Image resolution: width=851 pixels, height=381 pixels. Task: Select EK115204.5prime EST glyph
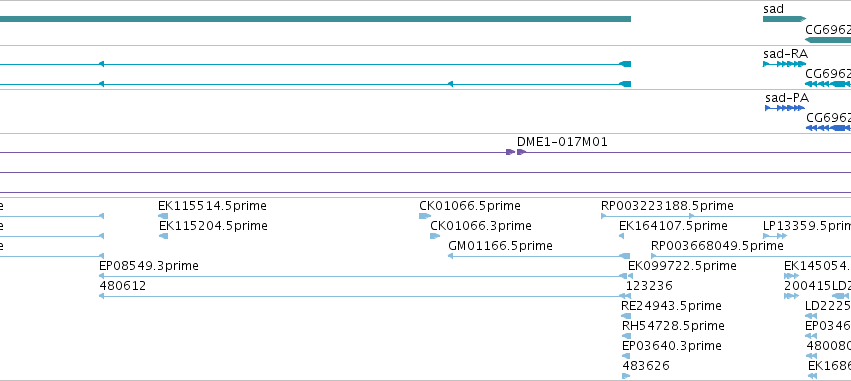click(x=163, y=236)
